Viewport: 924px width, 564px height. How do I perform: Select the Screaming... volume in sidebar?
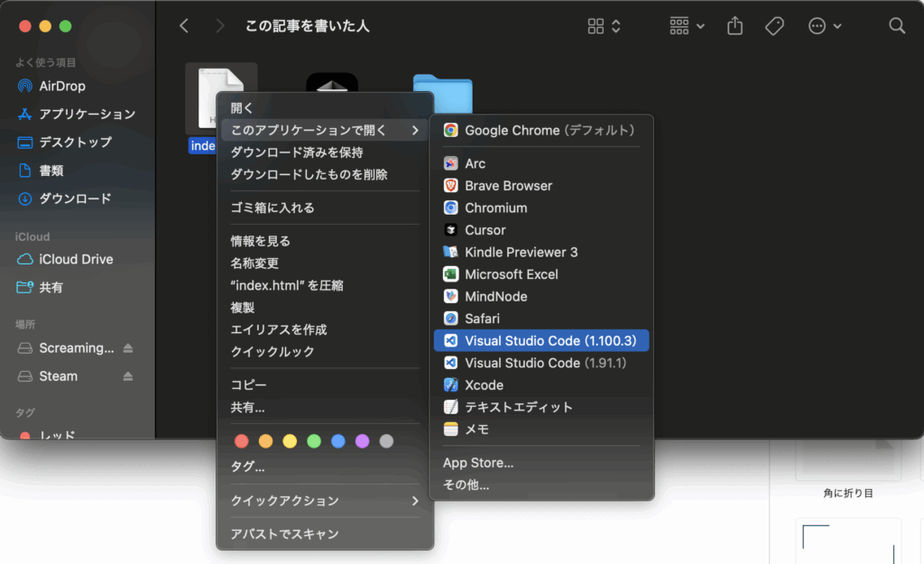coord(66,348)
